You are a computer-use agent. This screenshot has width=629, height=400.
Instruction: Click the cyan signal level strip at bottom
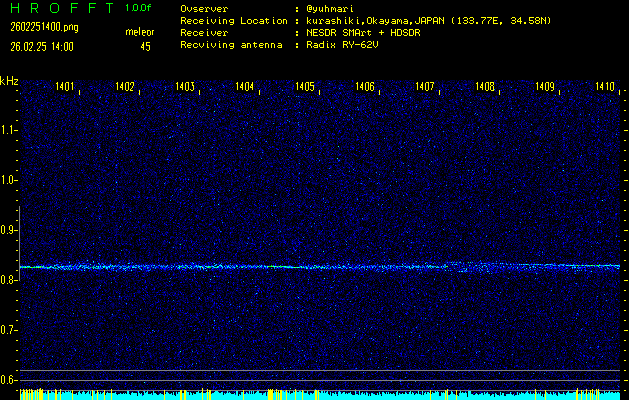[320, 396]
